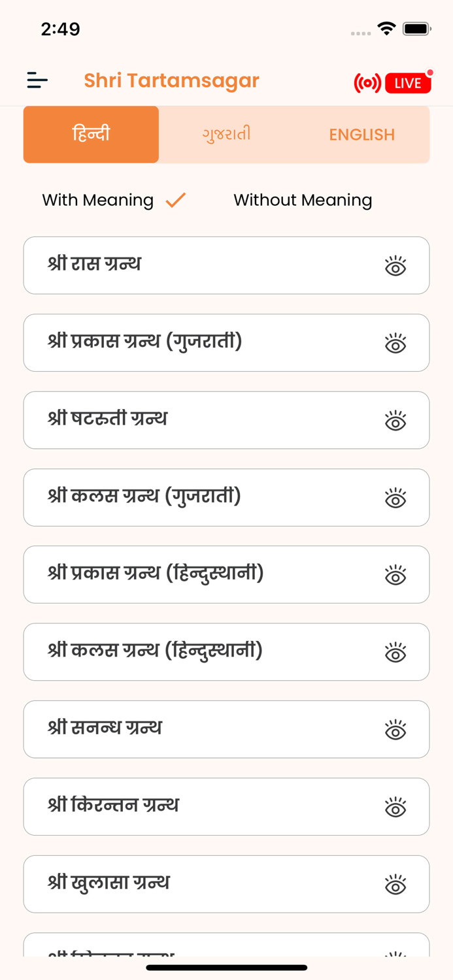453x980 pixels.
Task: Click the live broadcast signal icon
Action: pyautogui.click(x=367, y=82)
